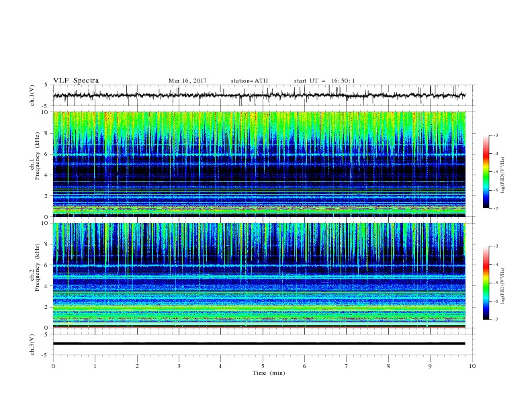Viewport: 532px width, 411px height.
Task: Click the upper color bar's log(PSD) label
Action: [x=503, y=175]
